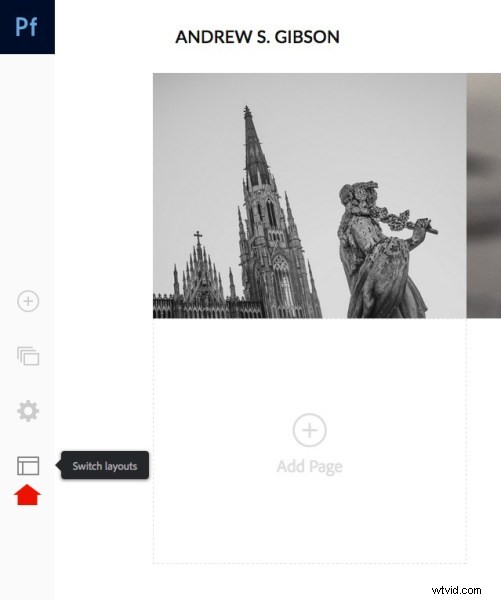Click the Add Page label
Screen dimensions: 501x600
point(310,466)
